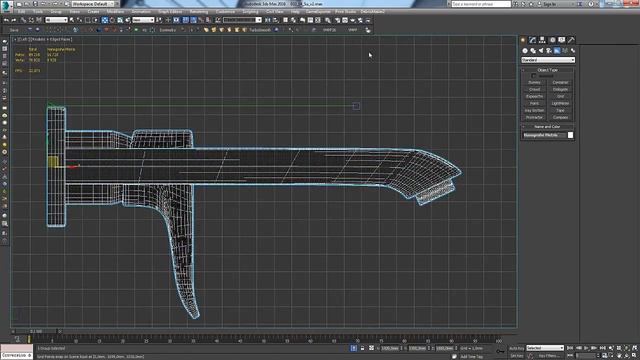This screenshot has height=360, width=640.
Task: Open the Display panel tab
Action: (x=562, y=40)
